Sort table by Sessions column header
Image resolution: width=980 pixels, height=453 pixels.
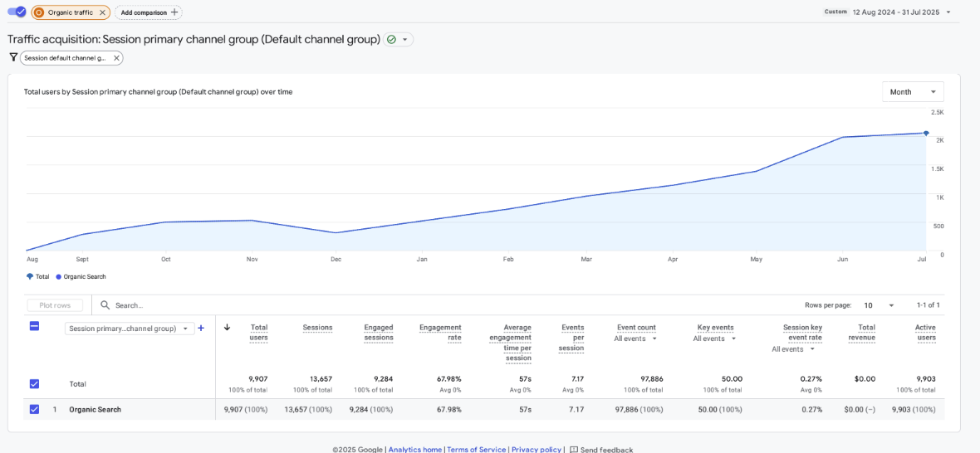tap(317, 328)
